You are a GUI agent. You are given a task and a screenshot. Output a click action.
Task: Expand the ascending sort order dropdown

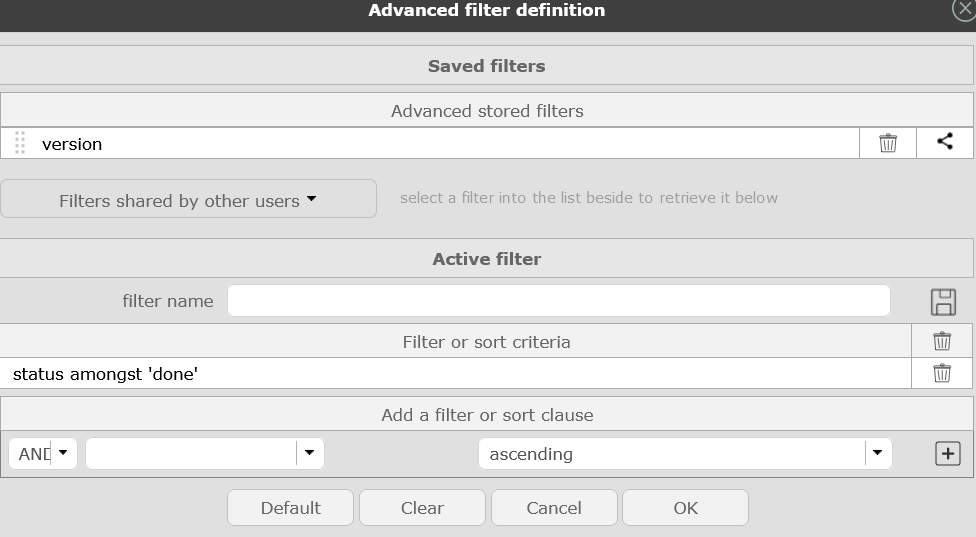(877, 453)
